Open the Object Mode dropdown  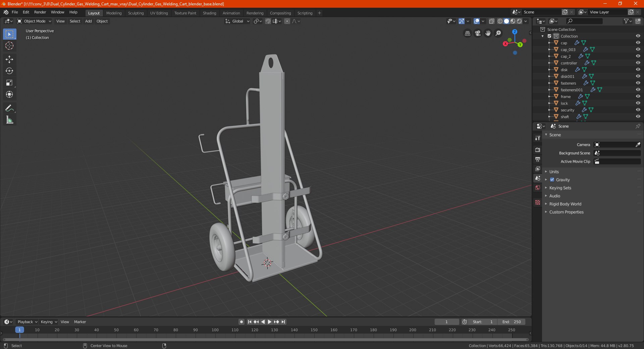[35, 21]
